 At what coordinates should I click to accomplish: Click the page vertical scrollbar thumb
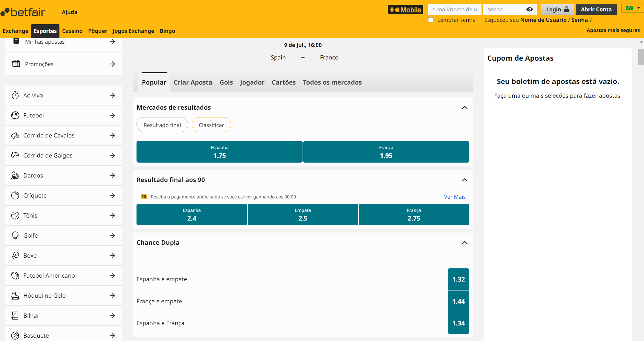coord(641,57)
